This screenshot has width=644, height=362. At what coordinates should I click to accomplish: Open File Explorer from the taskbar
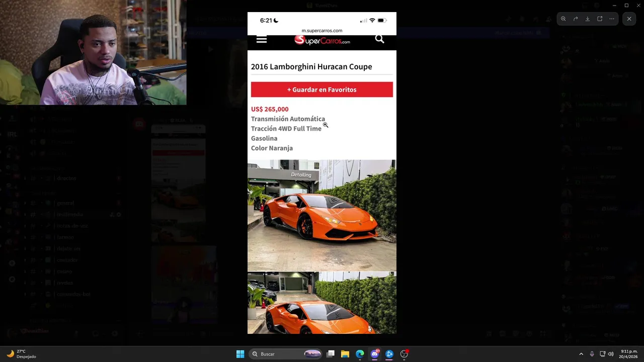(345, 354)
